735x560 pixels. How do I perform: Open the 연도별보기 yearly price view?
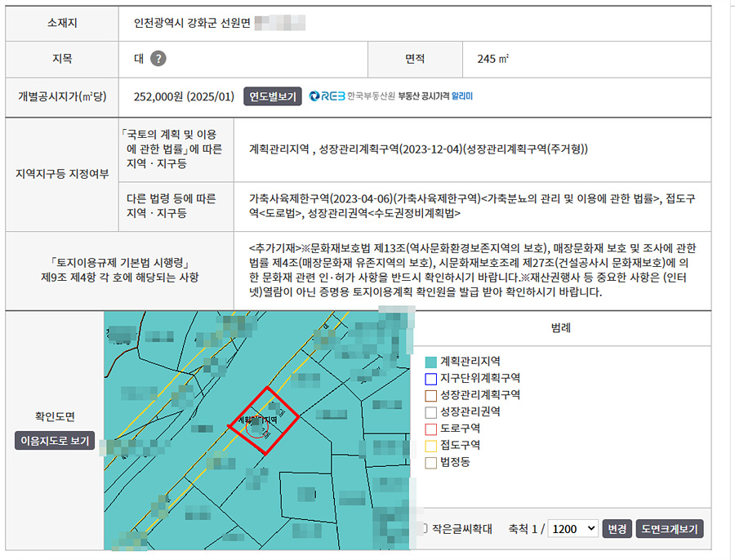[273, 96]
